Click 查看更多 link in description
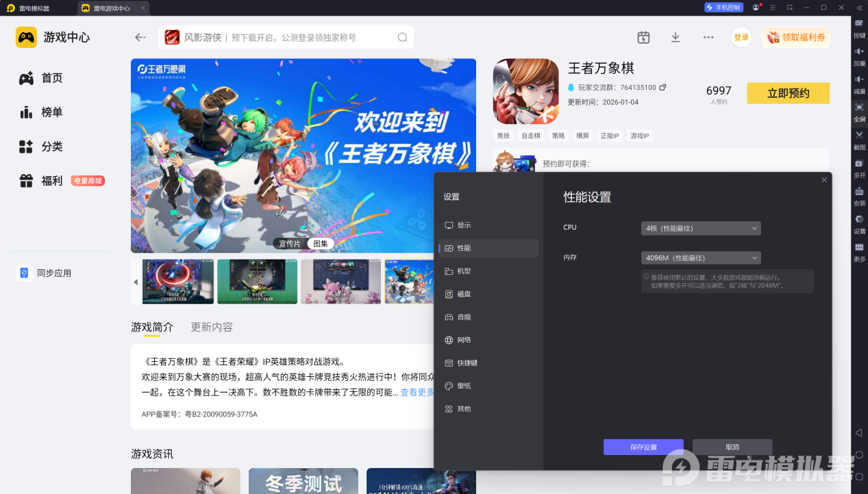The height and width of the screenshot is (494, 868). (x=417, y=393)
